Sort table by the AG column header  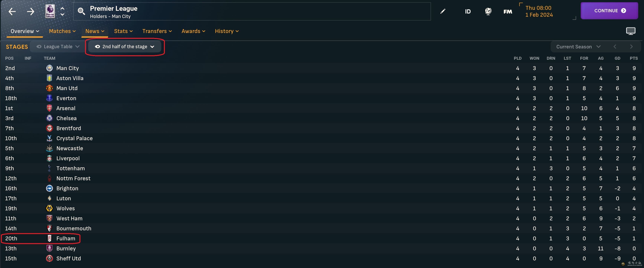click(601, 58)
